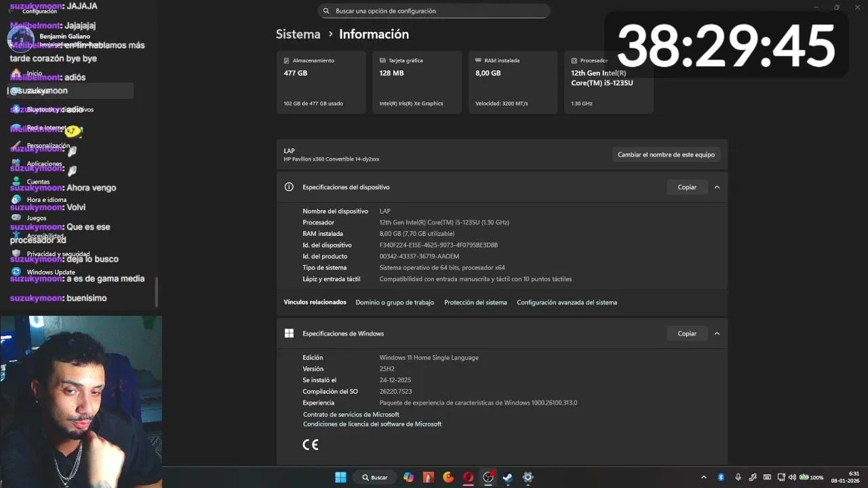
Task: Open Steam from the taskbar
Action: [507, 477]
